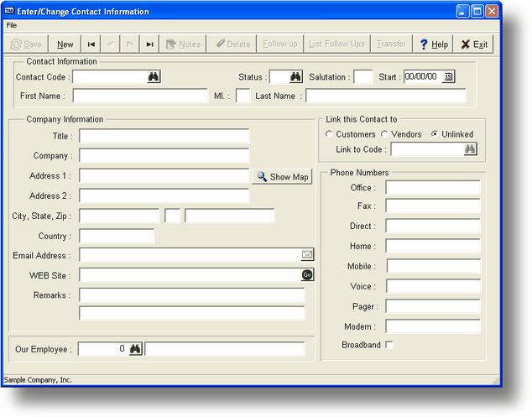Screen dimensions: 532x417
Task: Open Notes from the toolbar
Action: coord(183,44)
